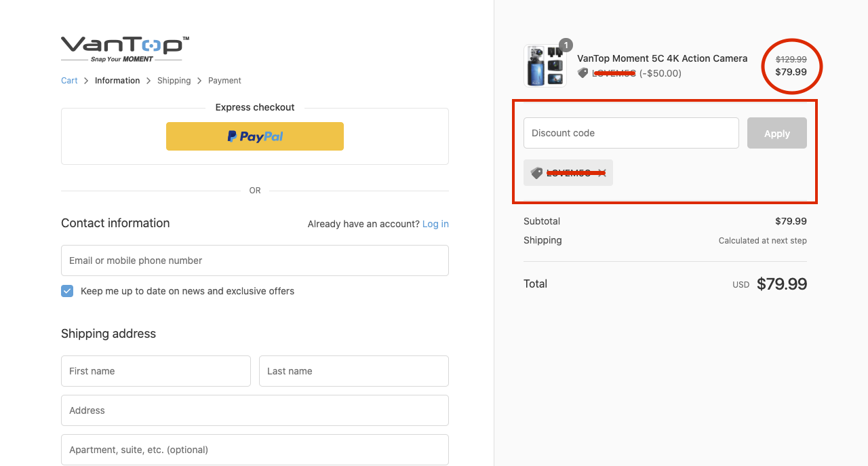Click the quantity badge on product thumbnail
The width and height of the screenshot is (868, 466).
coord(566,45)
